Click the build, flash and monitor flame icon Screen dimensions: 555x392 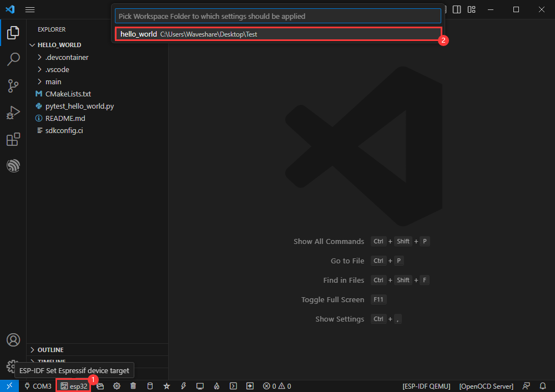point(216,386)
